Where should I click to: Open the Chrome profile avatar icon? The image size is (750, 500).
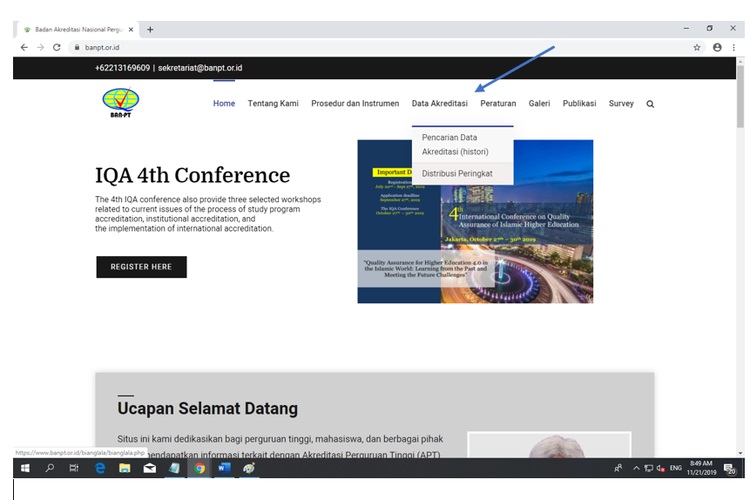click(717, 47)
